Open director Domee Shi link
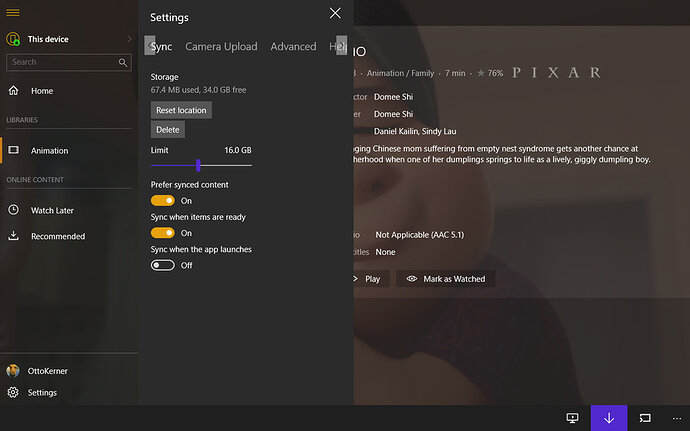The image size is (690, 431). pos(393,97)
